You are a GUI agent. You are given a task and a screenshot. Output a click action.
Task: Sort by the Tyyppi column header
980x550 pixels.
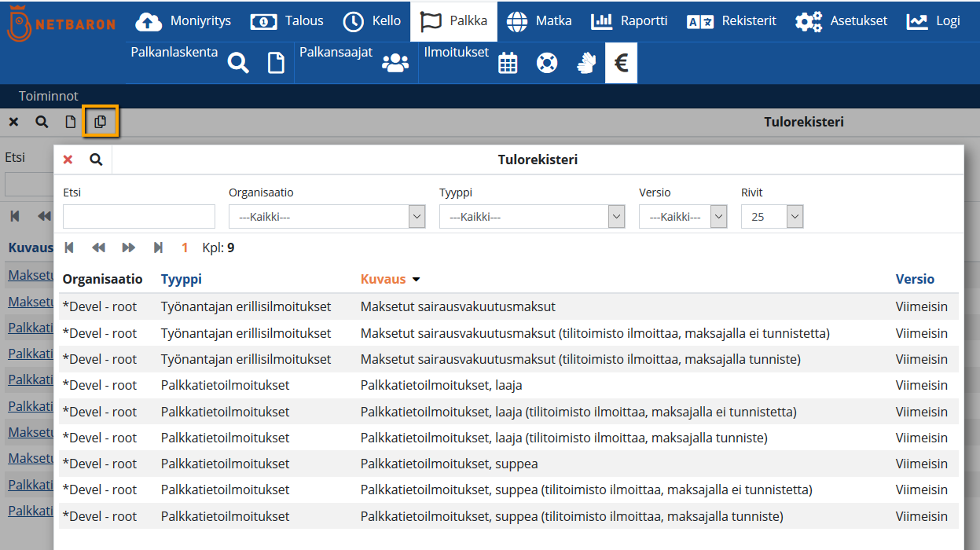click(x=181, y=279)
